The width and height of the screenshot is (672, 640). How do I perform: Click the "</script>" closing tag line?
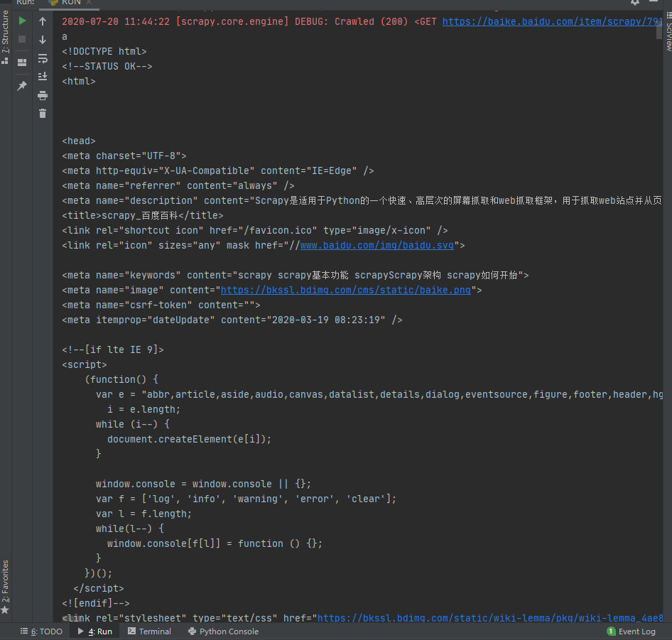pos(99,589)
